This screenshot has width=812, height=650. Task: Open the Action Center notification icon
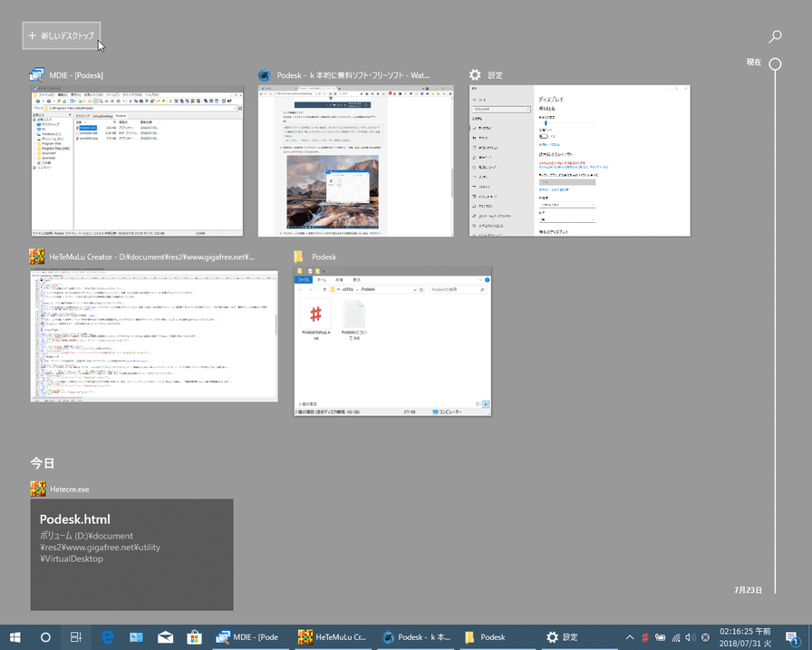coord(792,637)
